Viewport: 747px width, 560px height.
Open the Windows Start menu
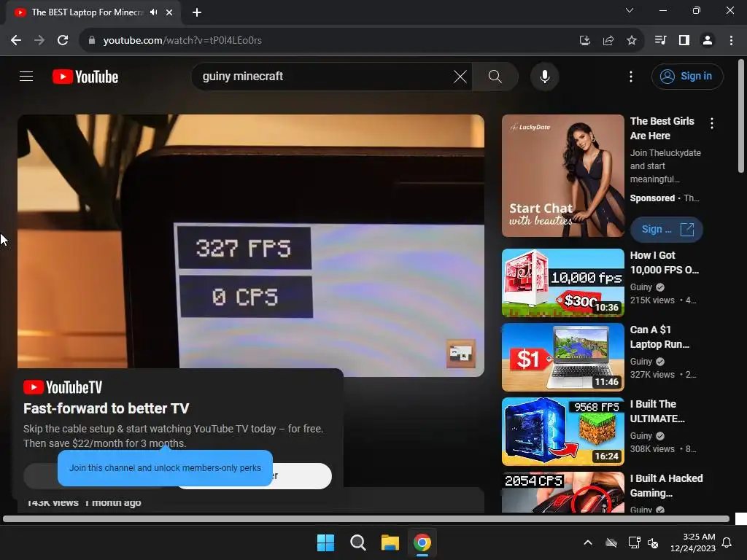326,542
